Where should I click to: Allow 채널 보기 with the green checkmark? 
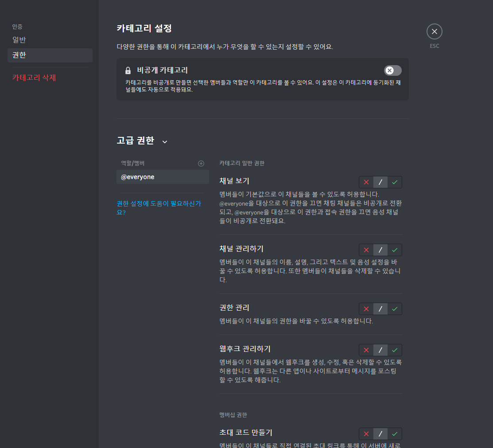pos(395,182)
